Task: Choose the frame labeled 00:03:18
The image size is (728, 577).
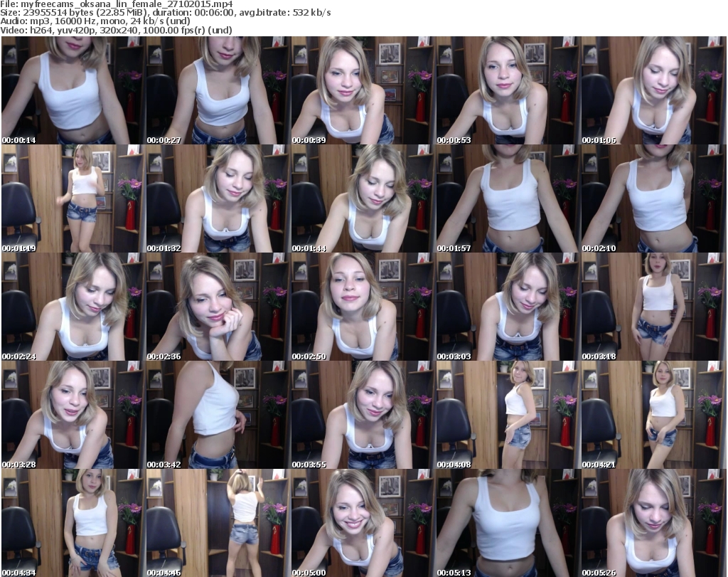Action: (x=653, y=307)
